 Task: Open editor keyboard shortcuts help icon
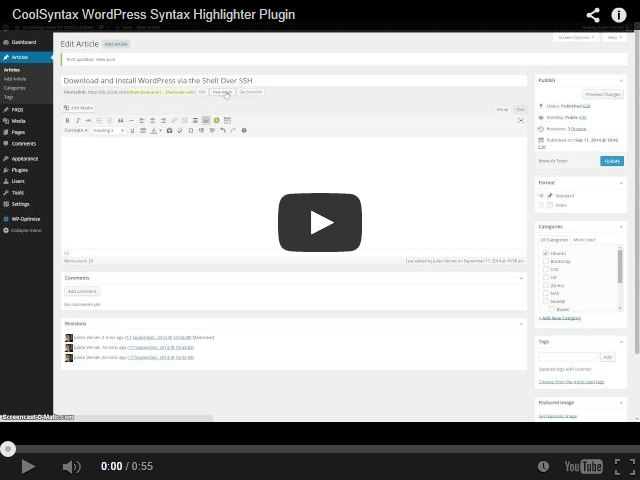coord(244,131)
